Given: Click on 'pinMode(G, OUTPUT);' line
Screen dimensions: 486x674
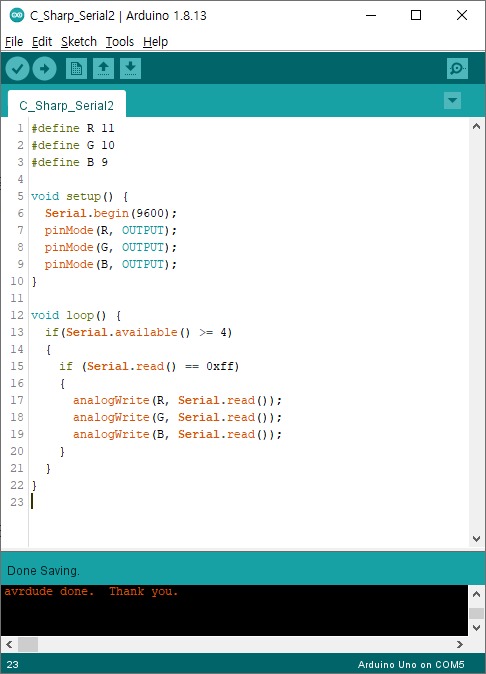Looking at the screenshot, I should [x=111, y=247].
